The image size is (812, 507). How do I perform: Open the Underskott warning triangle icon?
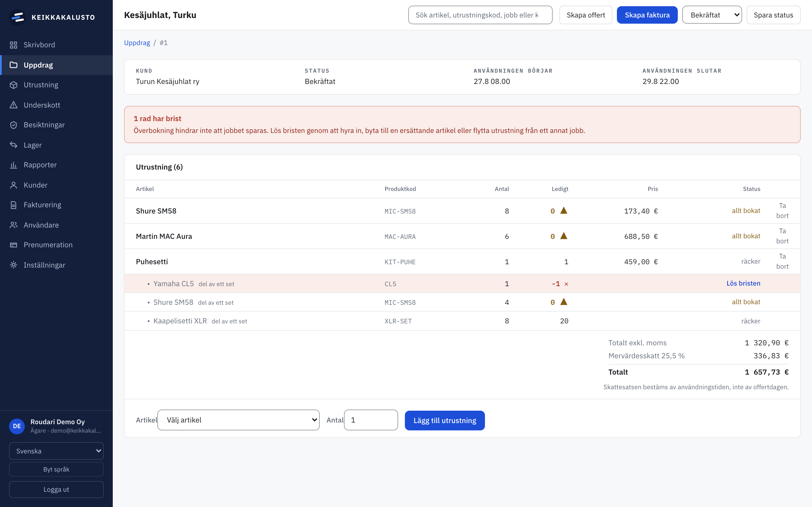click(14, 105)
